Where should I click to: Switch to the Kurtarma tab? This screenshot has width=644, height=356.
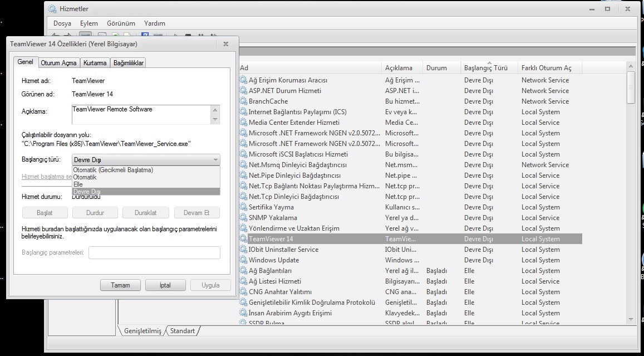(95, 63)
